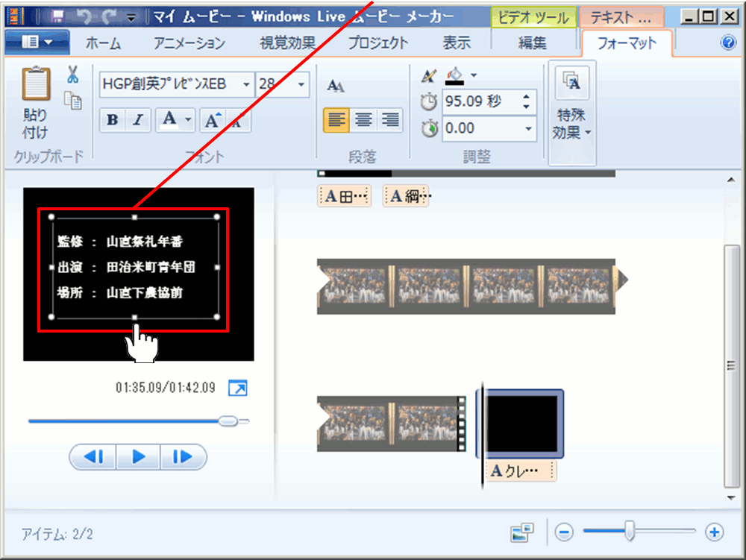The image size is (746, 560).
Task: Click the scissors Cut icon
Action: pyautogui.click(x=72, y=75)
